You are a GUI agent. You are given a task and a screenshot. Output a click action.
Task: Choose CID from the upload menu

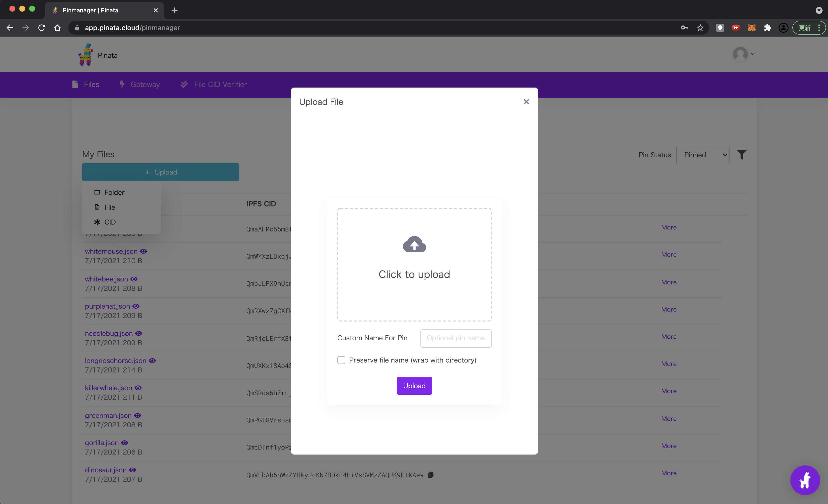(105, 222)
